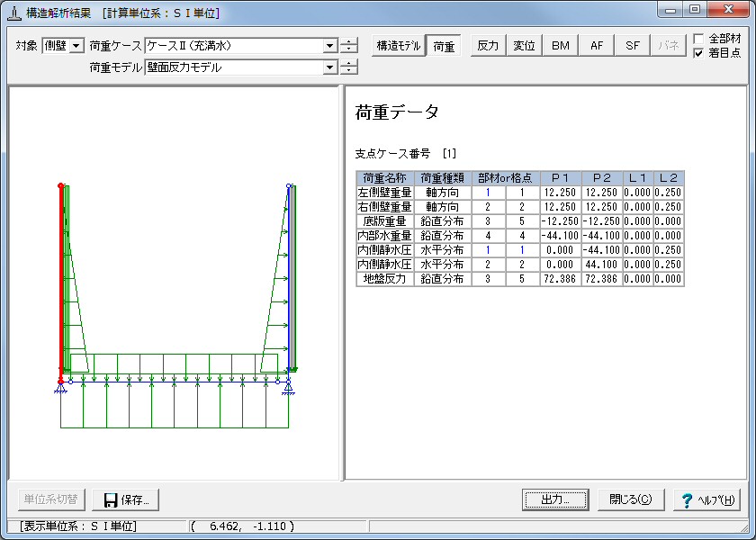Click the 72.386 value in P1 column
The image size is (756, 540).
tap(560, 279)
